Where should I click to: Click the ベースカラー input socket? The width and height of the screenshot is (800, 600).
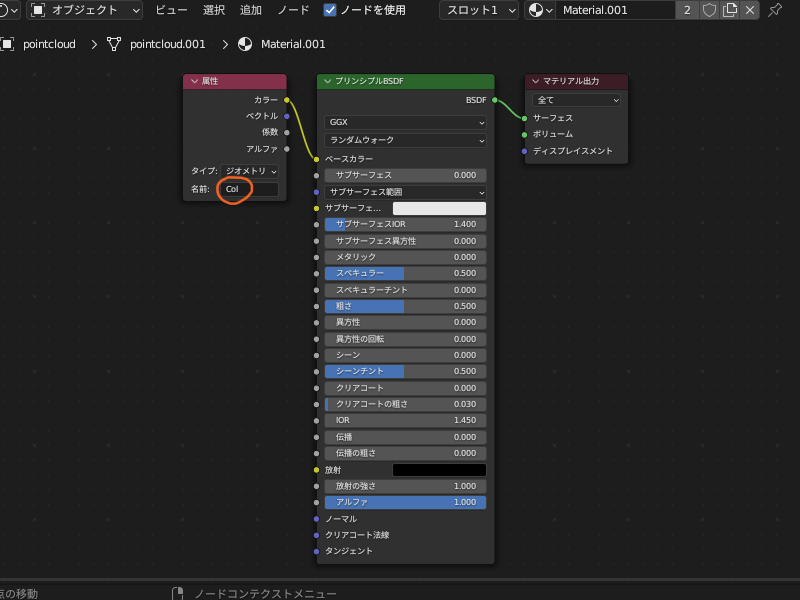[316, 159]
